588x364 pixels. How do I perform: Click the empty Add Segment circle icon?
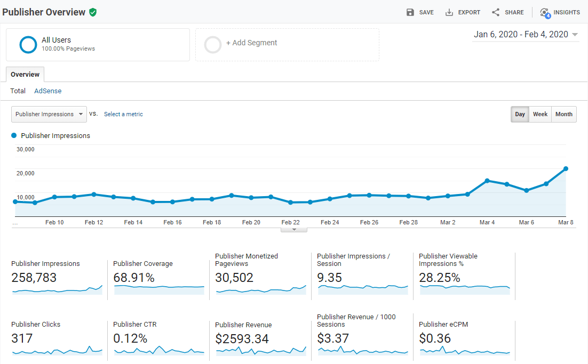tap(213, 45)
